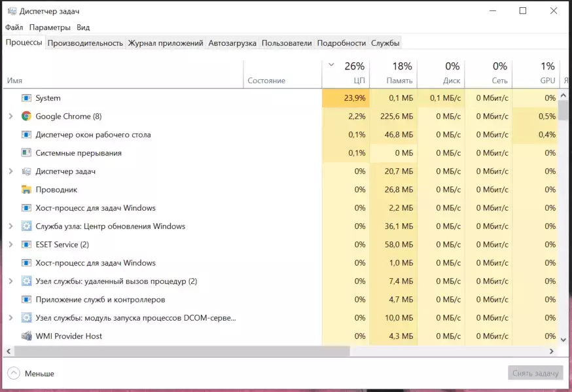Expand the Диспетчер задач process group
The width and height of the screenshot is (572, 392).
click(11, 171)
